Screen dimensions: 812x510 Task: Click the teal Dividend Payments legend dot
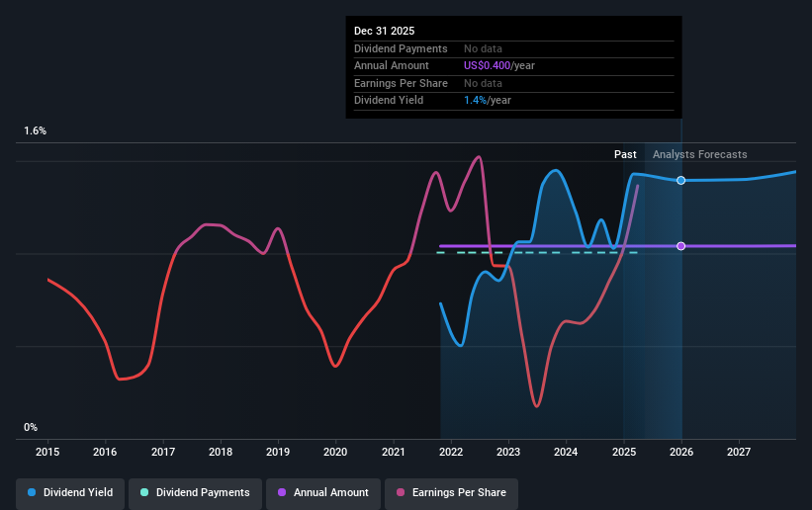tap(144, 492)
